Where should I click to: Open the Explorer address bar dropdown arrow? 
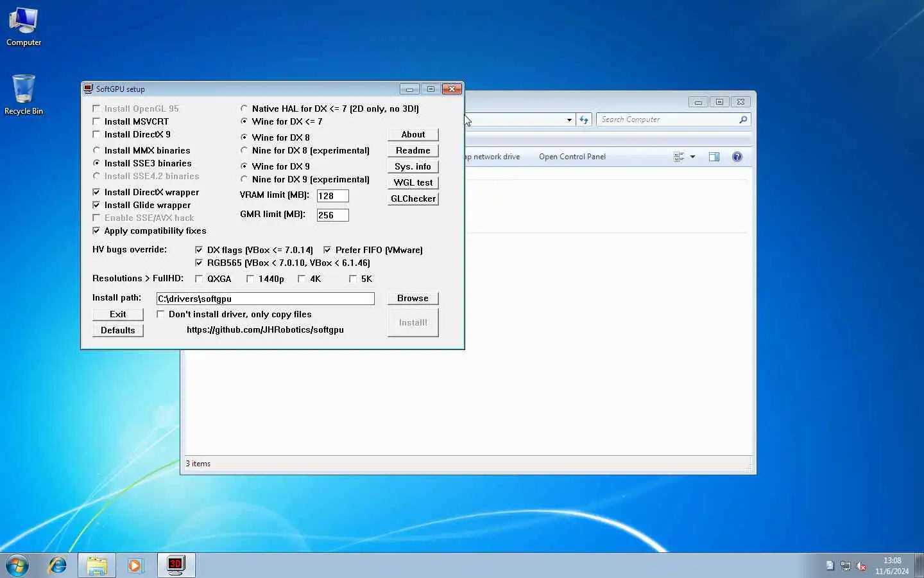coord(569,119)
